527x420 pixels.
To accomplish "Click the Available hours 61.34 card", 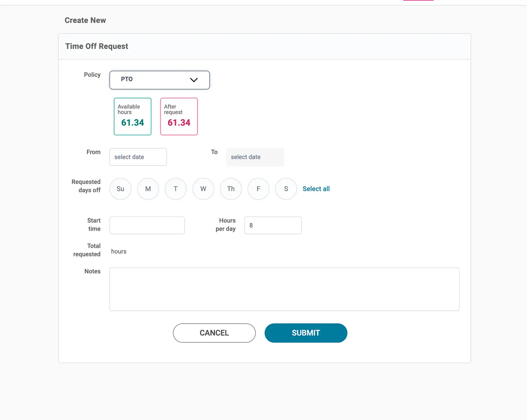I will coord(132,116).
